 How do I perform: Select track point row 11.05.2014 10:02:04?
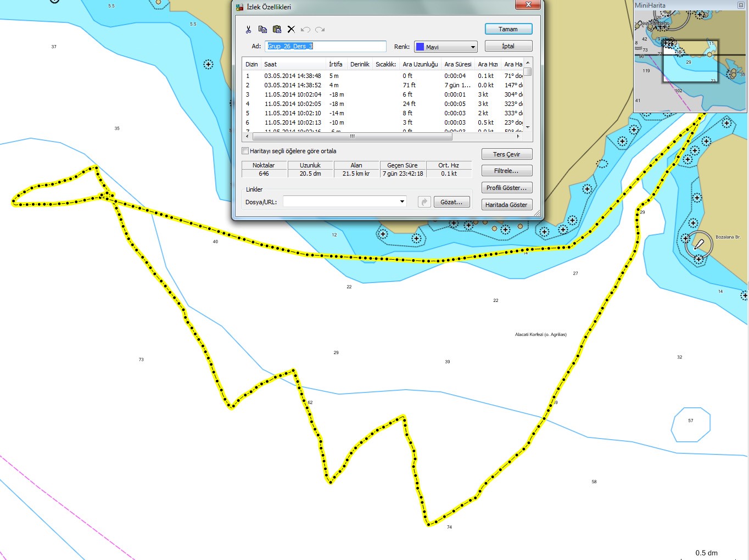point(383,94)
